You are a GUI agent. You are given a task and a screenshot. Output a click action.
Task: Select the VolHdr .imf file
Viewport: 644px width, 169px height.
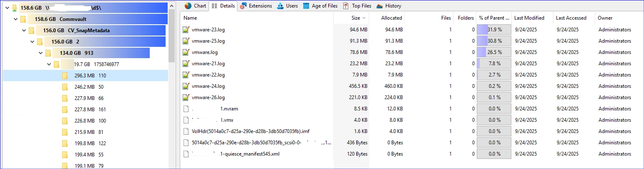coord(412,131)
